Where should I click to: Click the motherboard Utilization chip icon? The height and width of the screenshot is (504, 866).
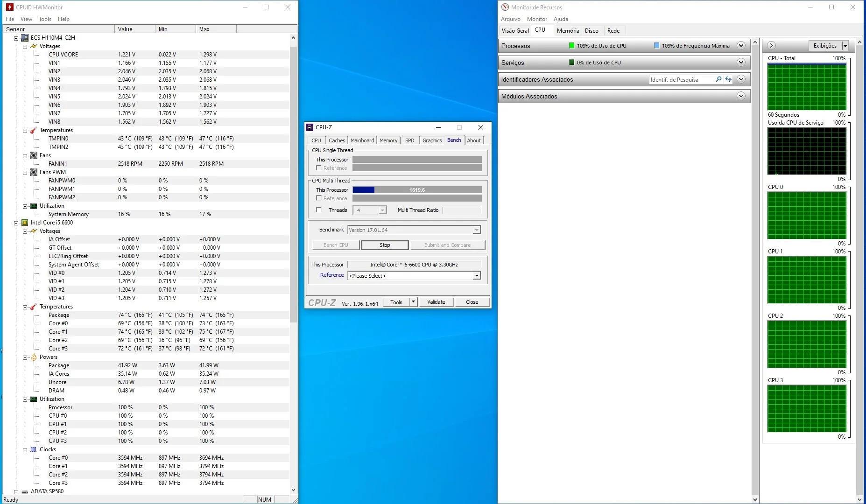pos(34,206)
